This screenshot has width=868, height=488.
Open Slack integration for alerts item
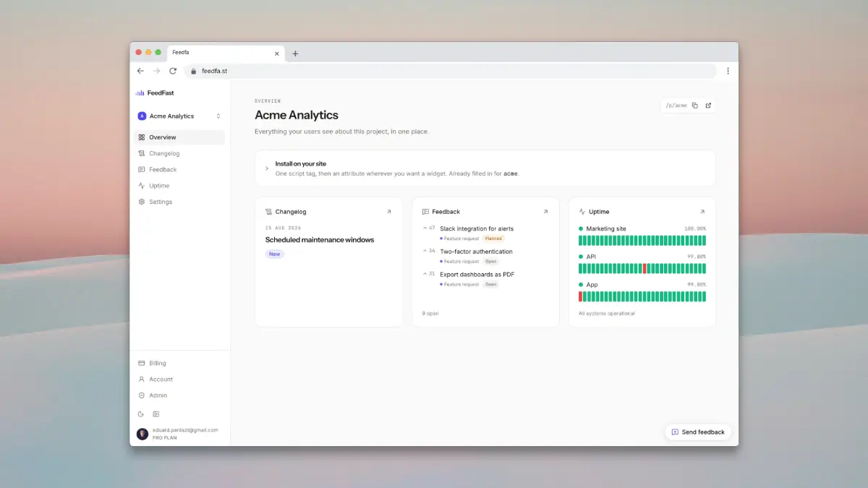(477, 228)
